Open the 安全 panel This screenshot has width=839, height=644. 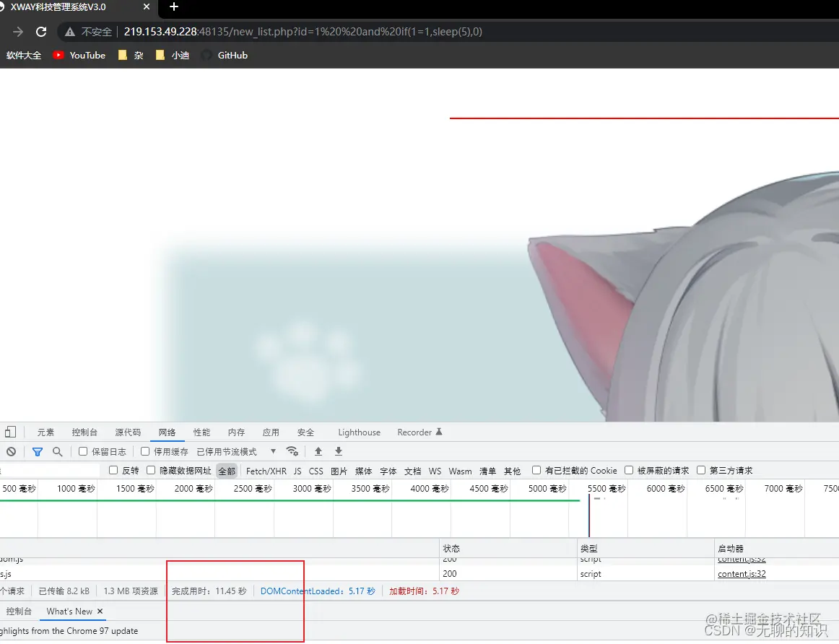click(305, 432)
